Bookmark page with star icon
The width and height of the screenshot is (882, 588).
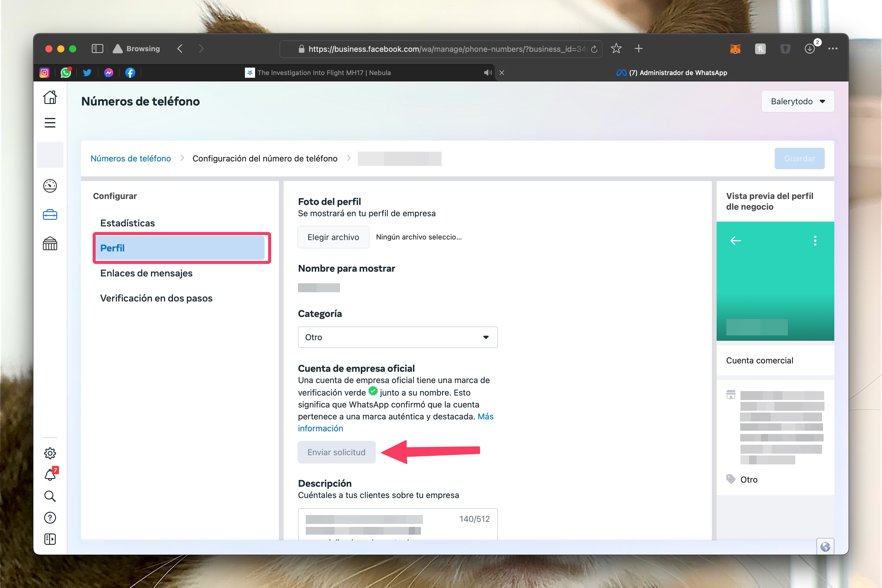click(x=616, y=49)
